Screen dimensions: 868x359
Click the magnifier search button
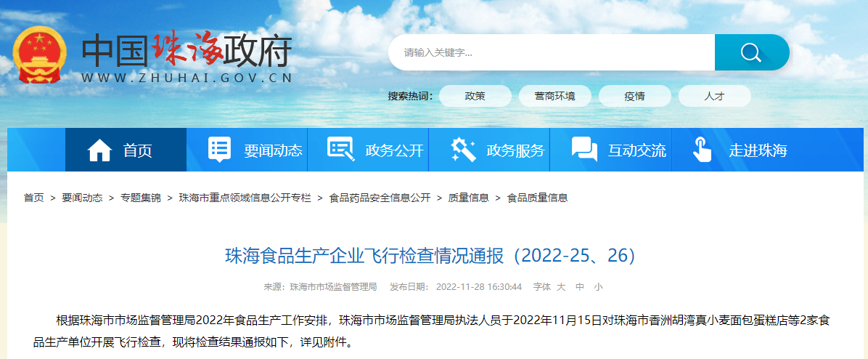coord(751,52)
